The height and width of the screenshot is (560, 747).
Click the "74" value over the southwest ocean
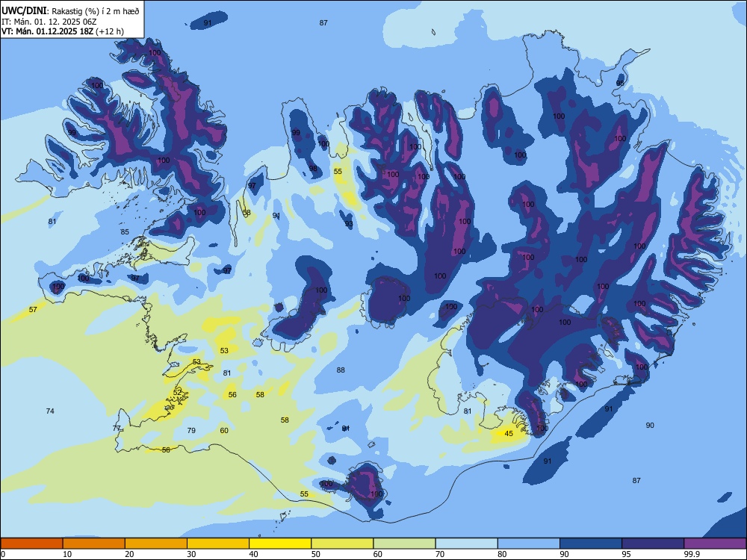point(50,411)
